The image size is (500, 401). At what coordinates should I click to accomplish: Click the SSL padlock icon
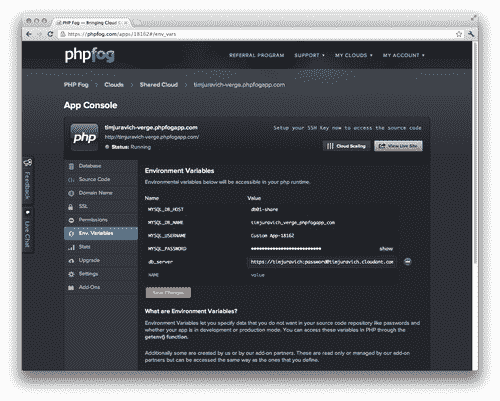(71, 207)
